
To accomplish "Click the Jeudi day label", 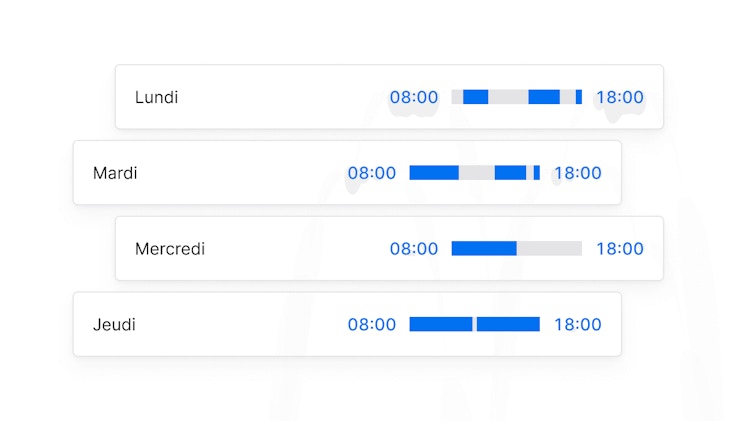I will 114,324.
